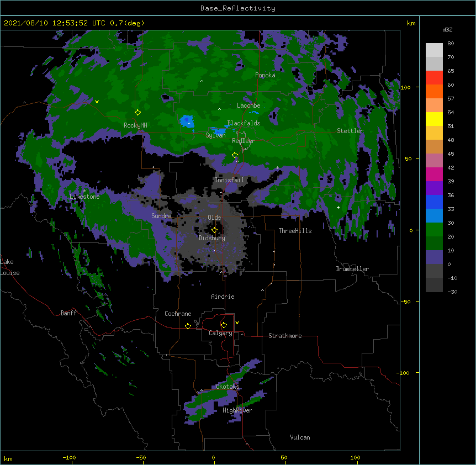Click the yellow marker at Didsbury
476x465 pixels.
[x=214, y=230]
